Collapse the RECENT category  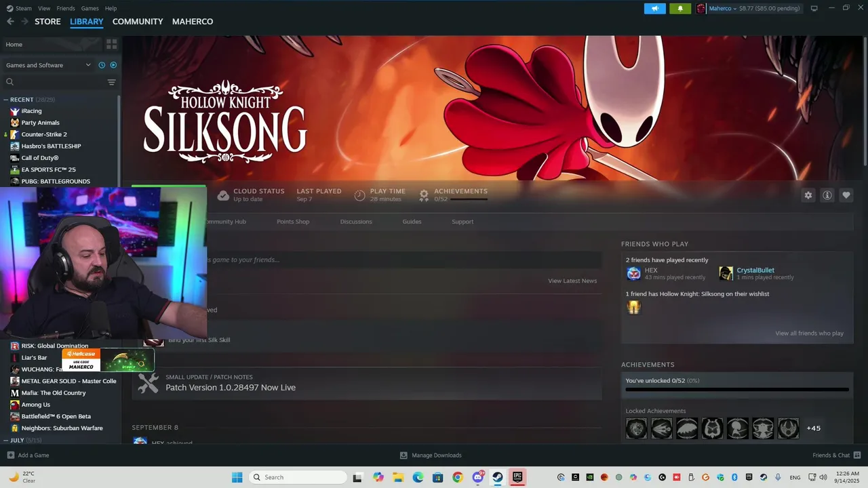pyautogui.click(x=6, y=100)
